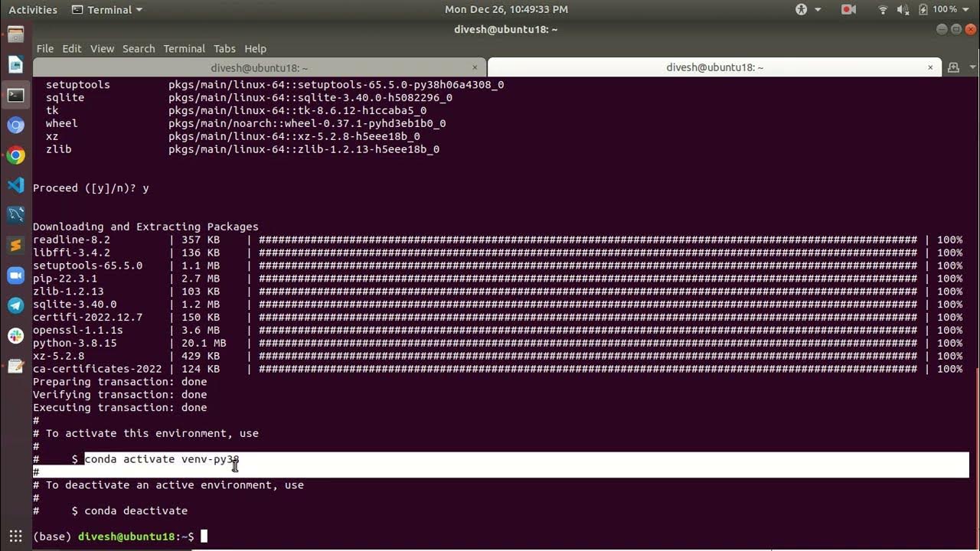Launch Chromium browser from the dock

(15, 125)
